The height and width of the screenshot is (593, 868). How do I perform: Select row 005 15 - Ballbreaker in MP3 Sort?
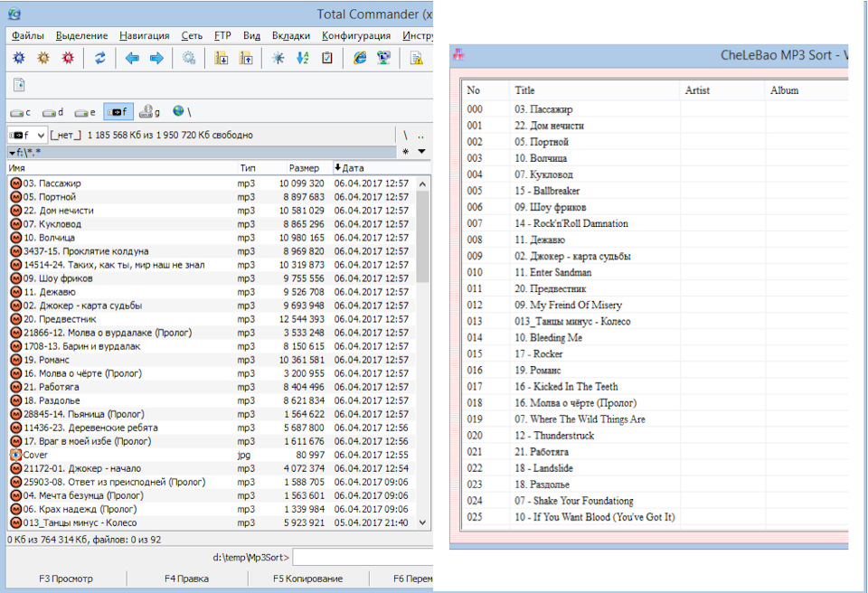[655, 191]
